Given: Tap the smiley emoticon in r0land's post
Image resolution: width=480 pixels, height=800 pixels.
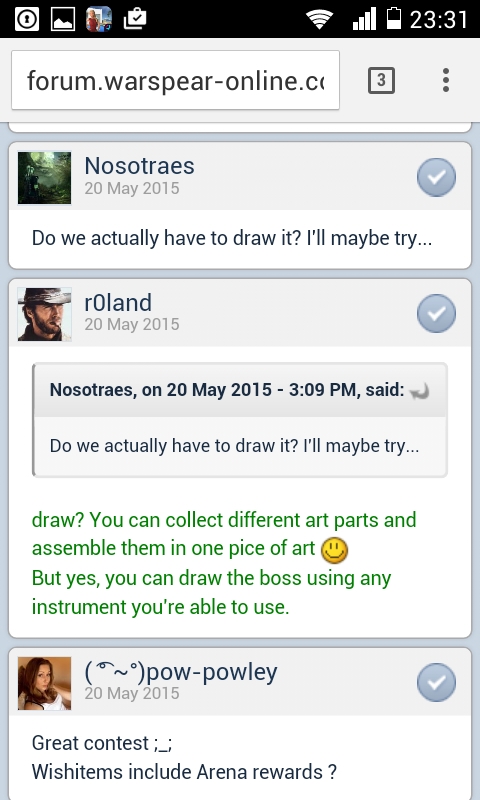Looking at the screenshot, I should [x=335, y=551].
